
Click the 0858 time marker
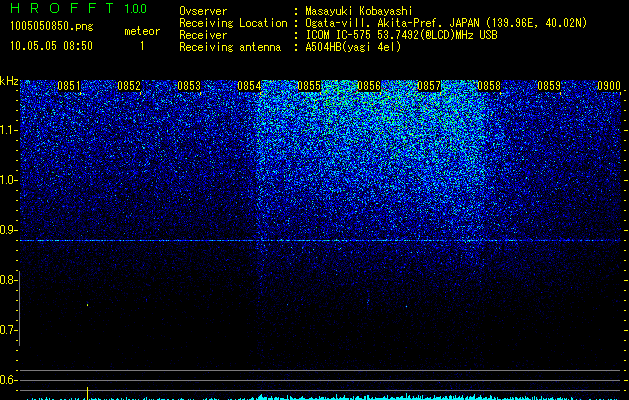tap(489, 86)
